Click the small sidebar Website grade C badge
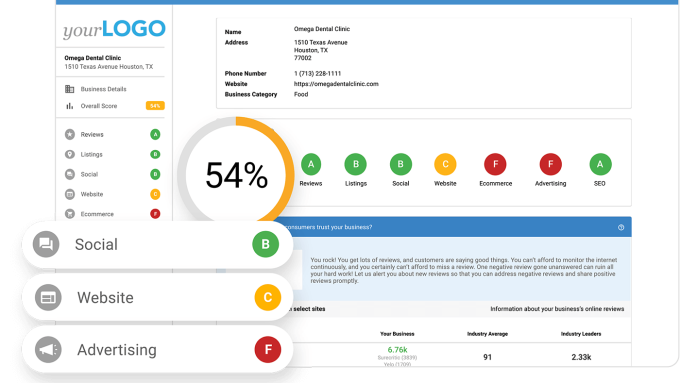 [x=155, y=194]
